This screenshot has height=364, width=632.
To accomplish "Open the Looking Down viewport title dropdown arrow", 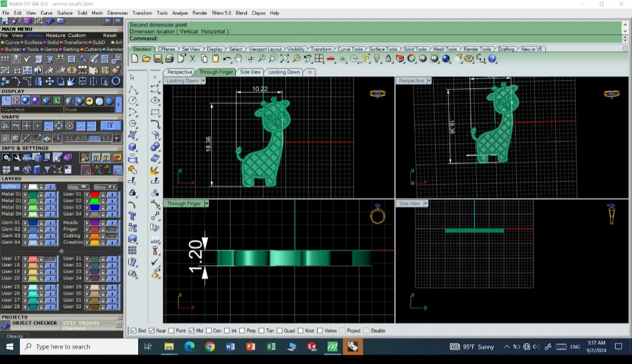I will pyautogui.click(x=203, y=81).
